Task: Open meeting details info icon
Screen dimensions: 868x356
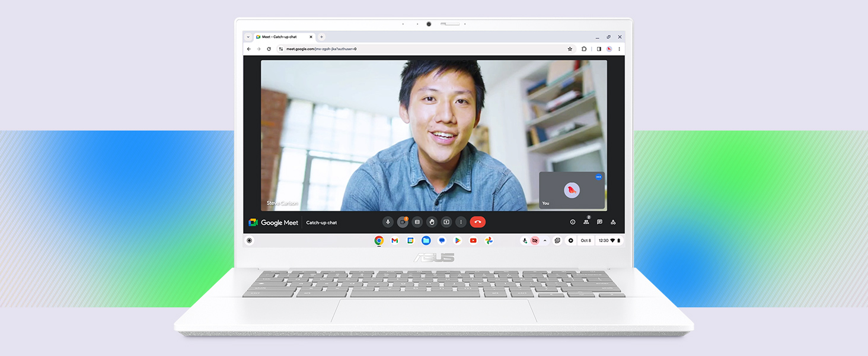Action: pos(573,222)
